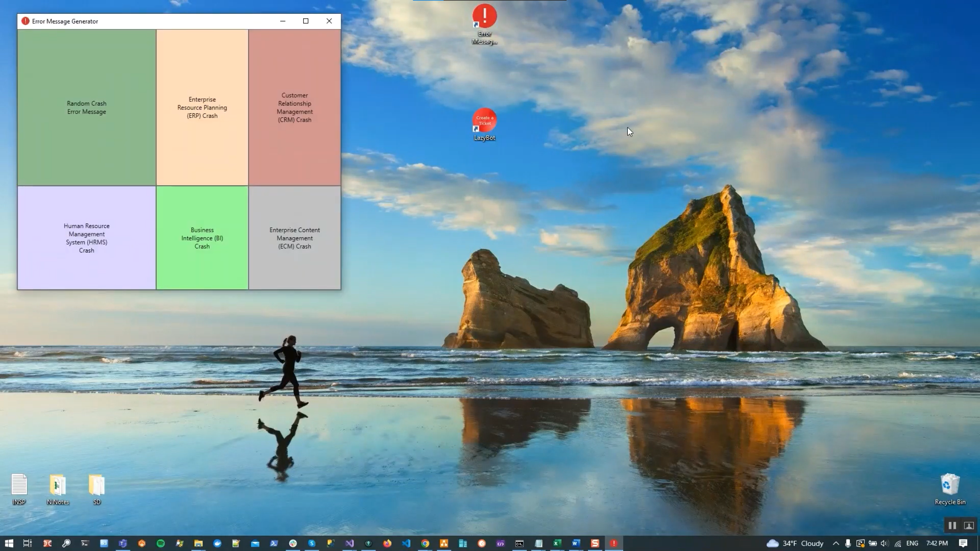980x551 pixels.
Task: Click the Random Crash Error Message tile
Action: [x=87, y=108]
